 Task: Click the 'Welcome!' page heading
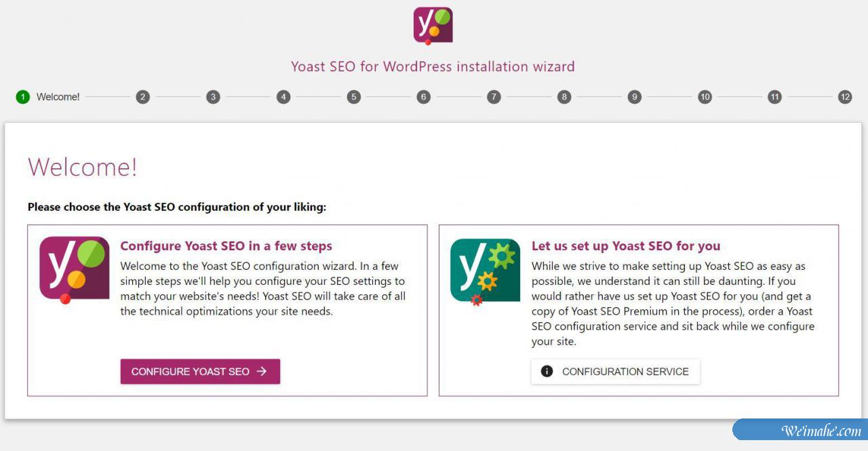coord(83,166)
